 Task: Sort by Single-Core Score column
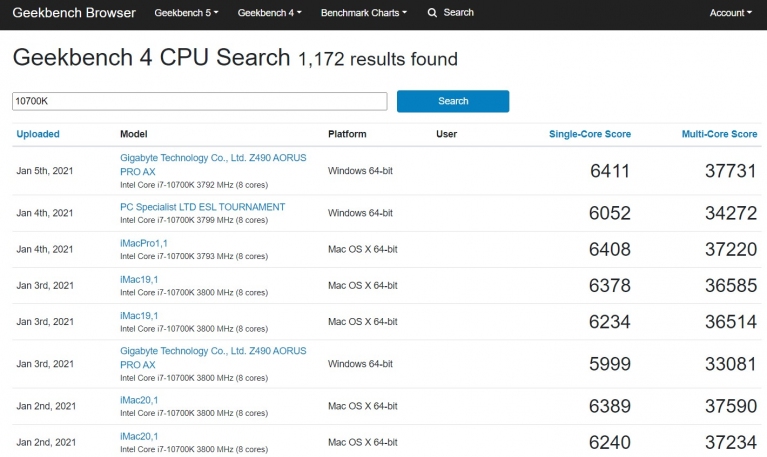coord(590,134)
